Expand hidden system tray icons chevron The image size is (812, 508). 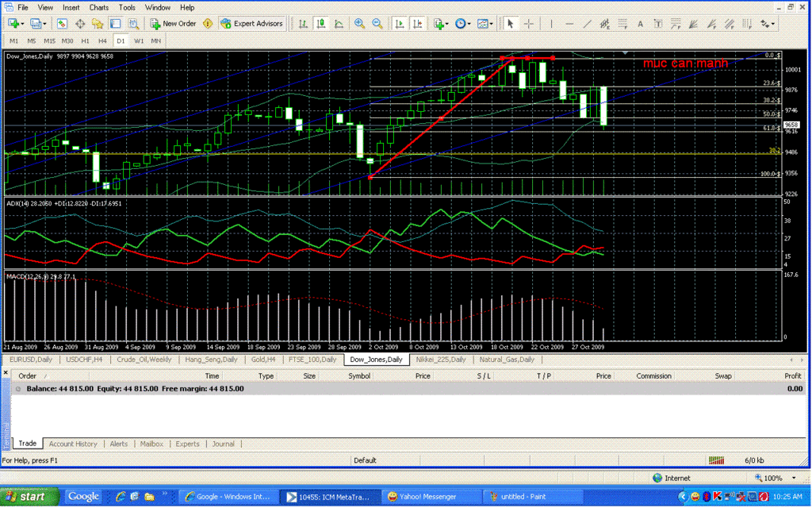click(683, 497)
